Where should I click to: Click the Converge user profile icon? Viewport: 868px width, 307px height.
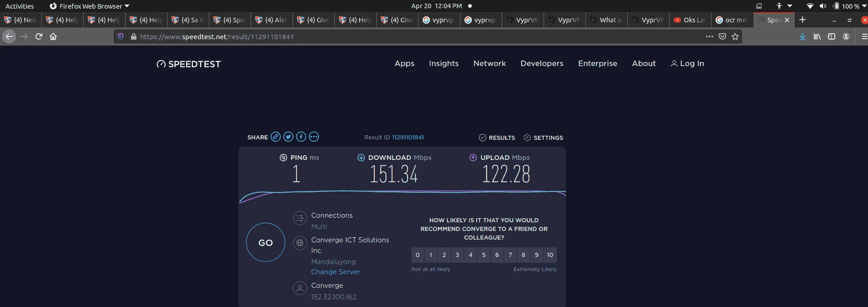(x=300, y=288)
